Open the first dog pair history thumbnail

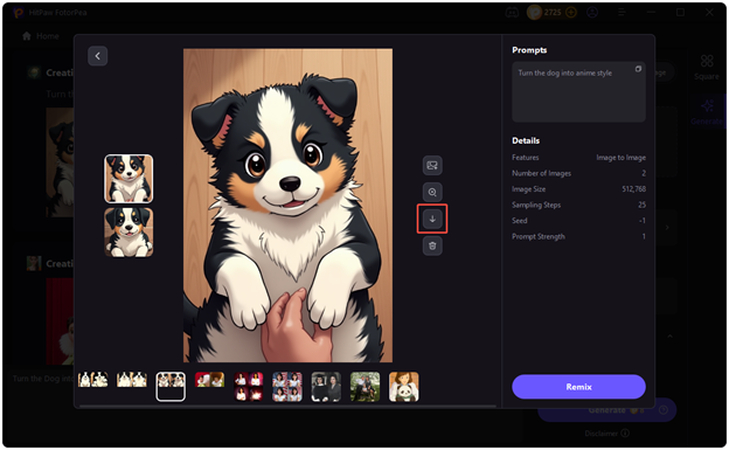click(x=93, y=380)
